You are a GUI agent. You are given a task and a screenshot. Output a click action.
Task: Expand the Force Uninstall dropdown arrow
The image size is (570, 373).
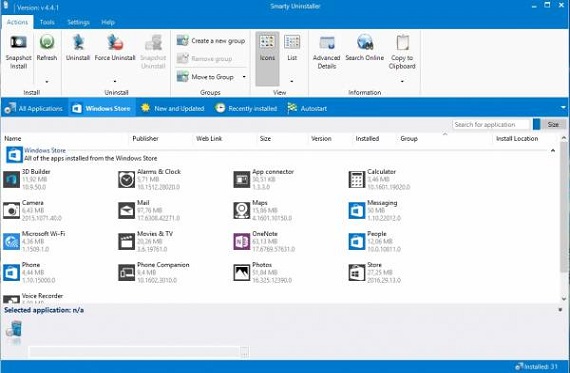coord(115,81)
